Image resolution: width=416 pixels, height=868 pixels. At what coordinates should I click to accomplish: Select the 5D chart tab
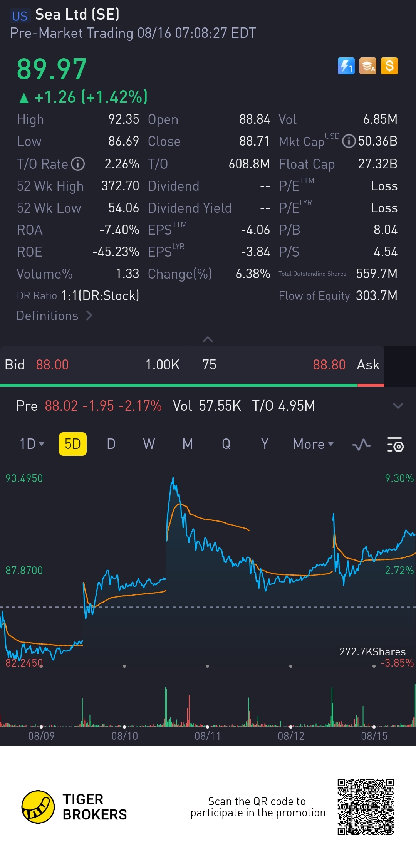point(72,444)
